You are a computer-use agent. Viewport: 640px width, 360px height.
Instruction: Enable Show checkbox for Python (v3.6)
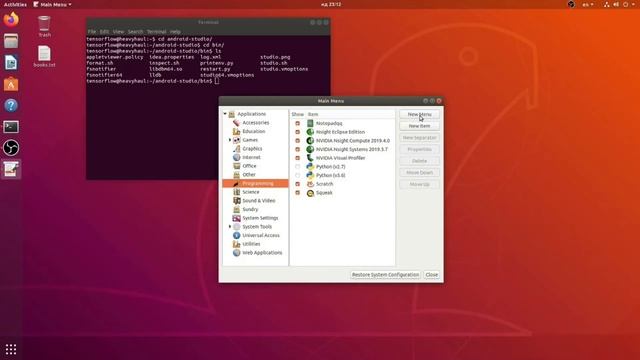298,175
